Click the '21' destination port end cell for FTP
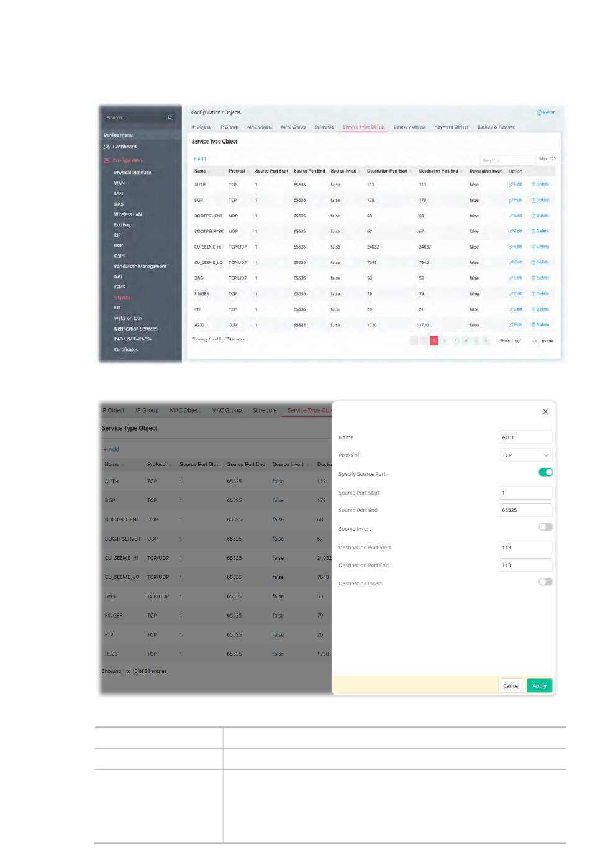590x868 pixels. 421,309
